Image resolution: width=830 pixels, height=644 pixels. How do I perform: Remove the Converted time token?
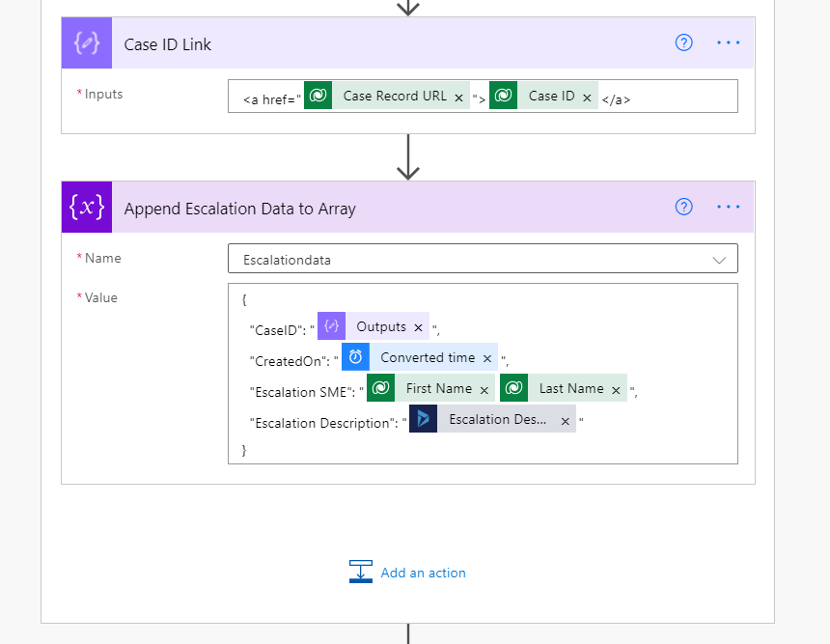tap(487, 358)
